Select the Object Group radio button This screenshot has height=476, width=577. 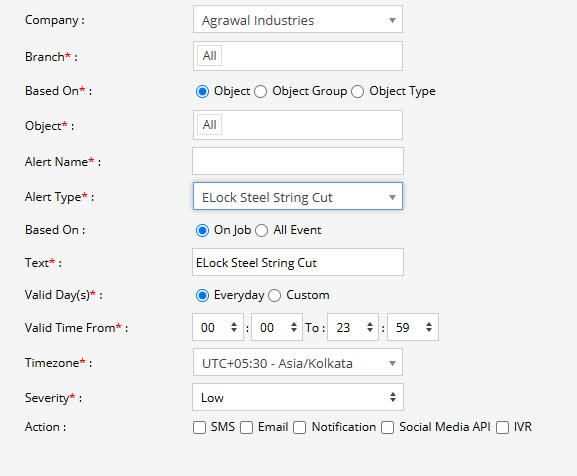pos(261,91)
